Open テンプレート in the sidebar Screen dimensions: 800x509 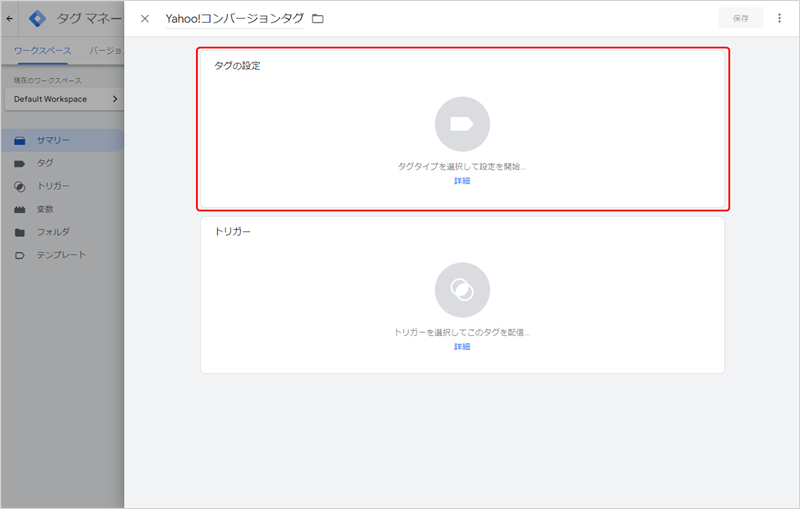[62, 255]
